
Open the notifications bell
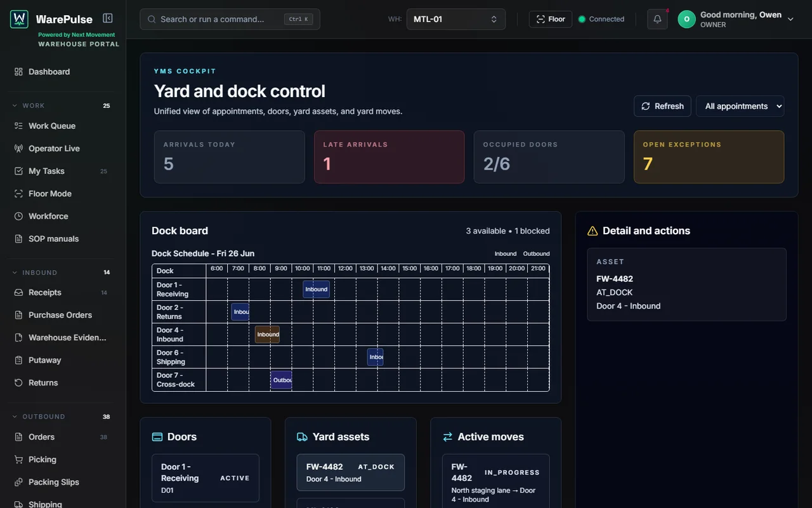pos(657,19)
